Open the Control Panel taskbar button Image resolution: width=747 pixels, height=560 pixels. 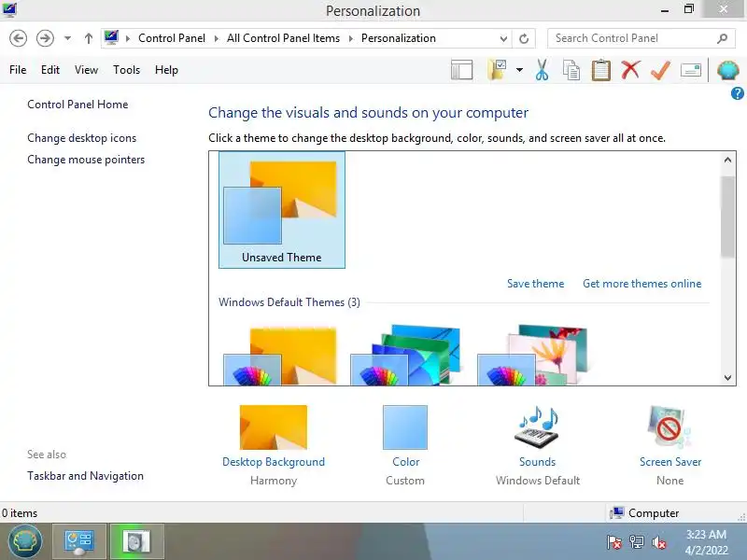[x=79, y=542]
